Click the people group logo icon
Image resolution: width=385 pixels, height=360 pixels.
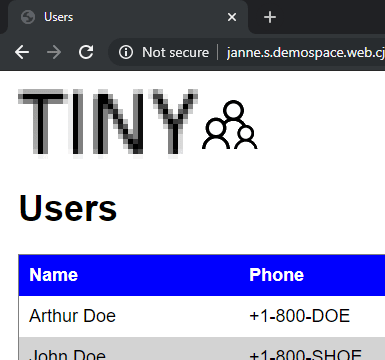tap(230, 124)
